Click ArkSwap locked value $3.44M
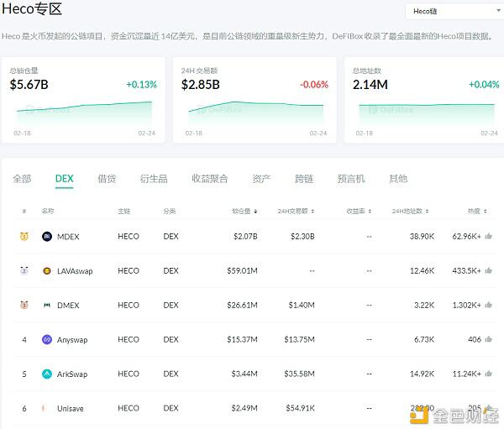The image size is (504, 429). 244,374
